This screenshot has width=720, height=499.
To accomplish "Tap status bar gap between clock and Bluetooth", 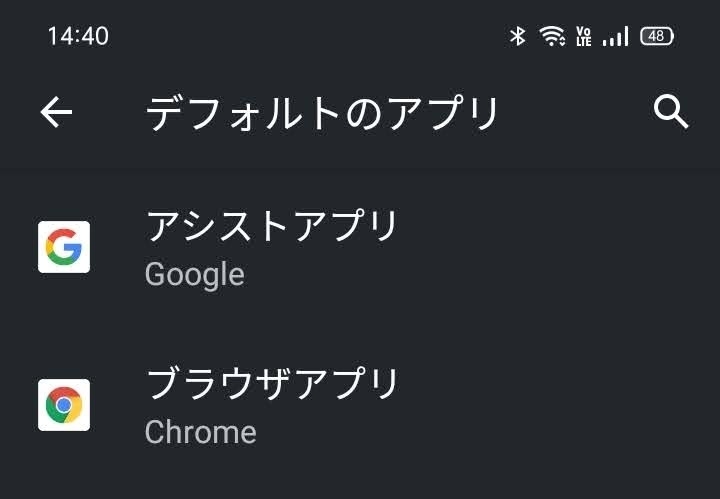I will (300, 36).
